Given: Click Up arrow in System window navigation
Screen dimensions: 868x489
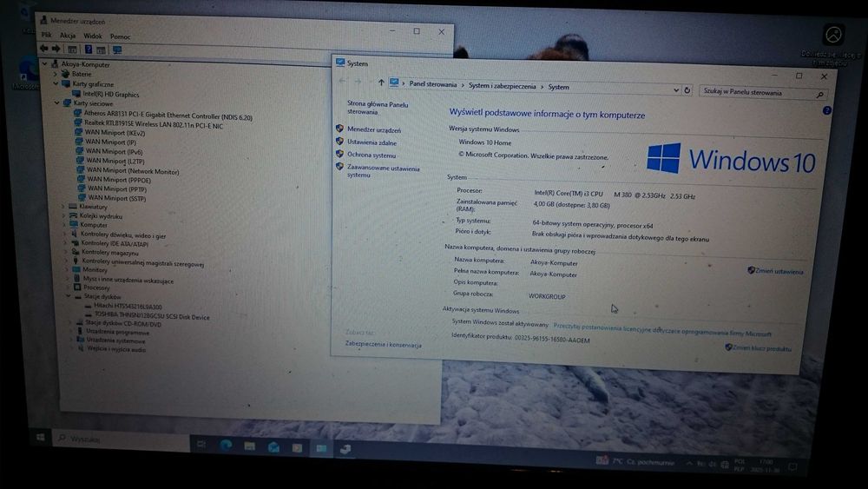Looking at the screenshot, I should [381, 83].
